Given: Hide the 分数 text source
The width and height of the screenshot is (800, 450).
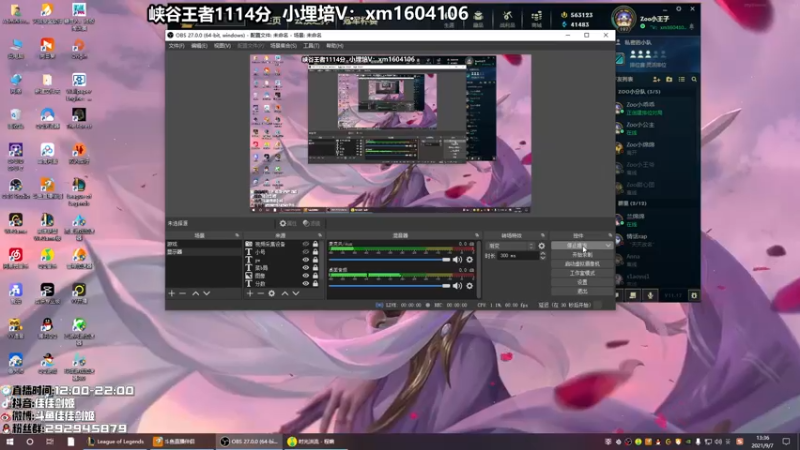Looking at the screenshot, I should click(306, 284).
